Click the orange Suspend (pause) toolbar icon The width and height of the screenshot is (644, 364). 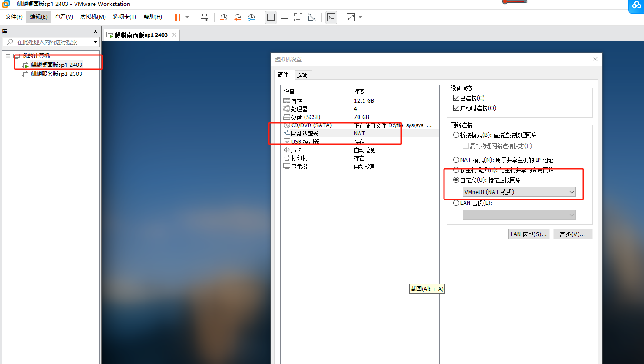click(x=177, y=17)
